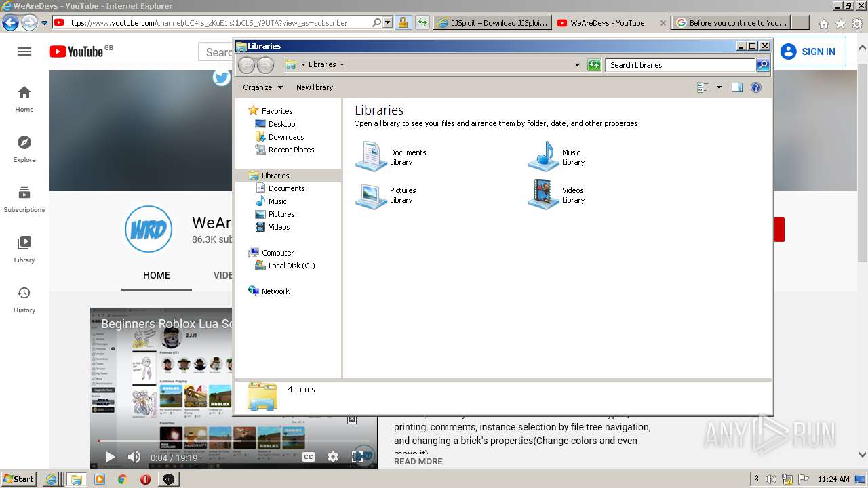Click in Search Libraries field

point(680,65)
